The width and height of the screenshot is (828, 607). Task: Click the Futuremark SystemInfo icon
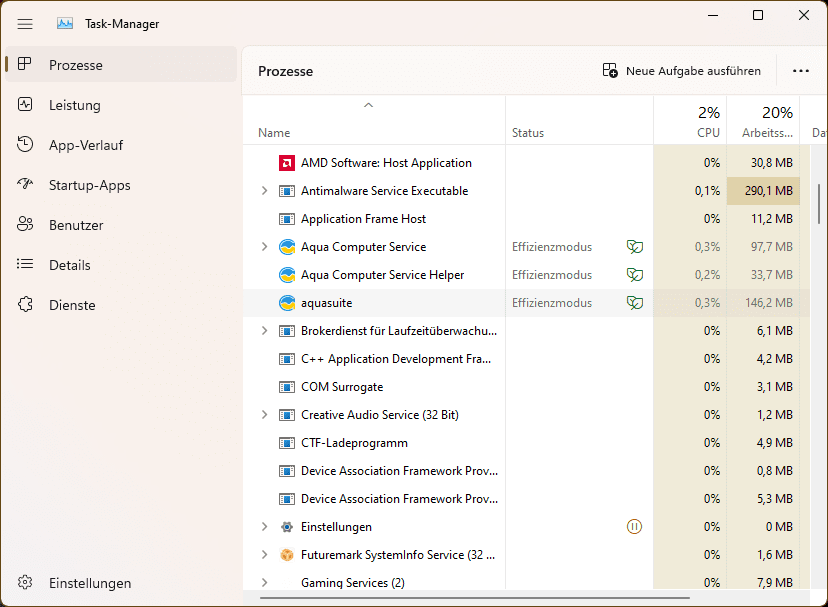(x=287, y=555)
